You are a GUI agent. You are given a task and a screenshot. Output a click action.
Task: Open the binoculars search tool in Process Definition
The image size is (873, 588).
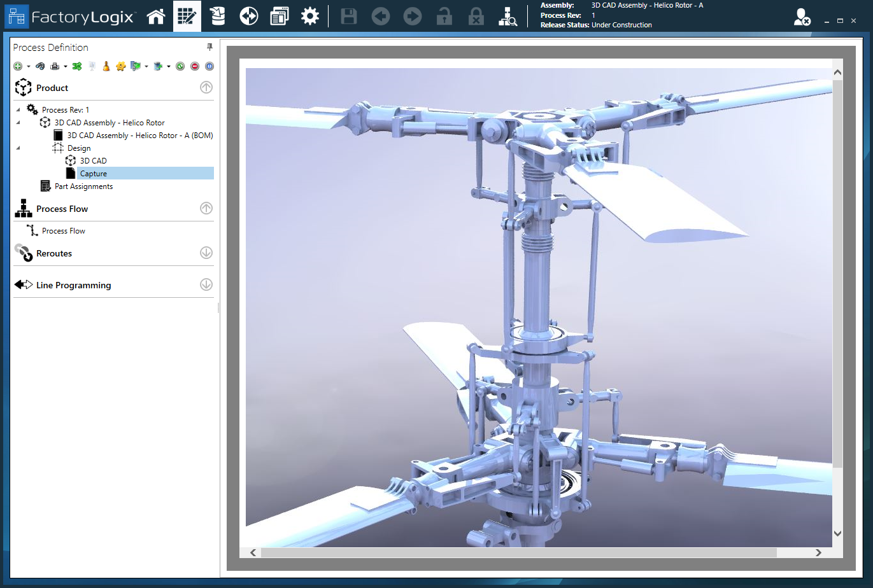click(x=40, y=66)
